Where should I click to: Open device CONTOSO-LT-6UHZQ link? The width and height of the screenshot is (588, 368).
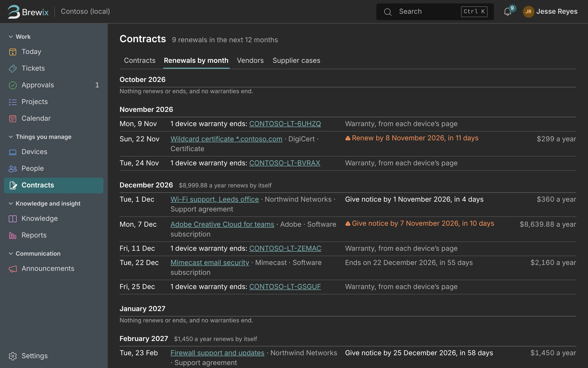tap(285, 124)
